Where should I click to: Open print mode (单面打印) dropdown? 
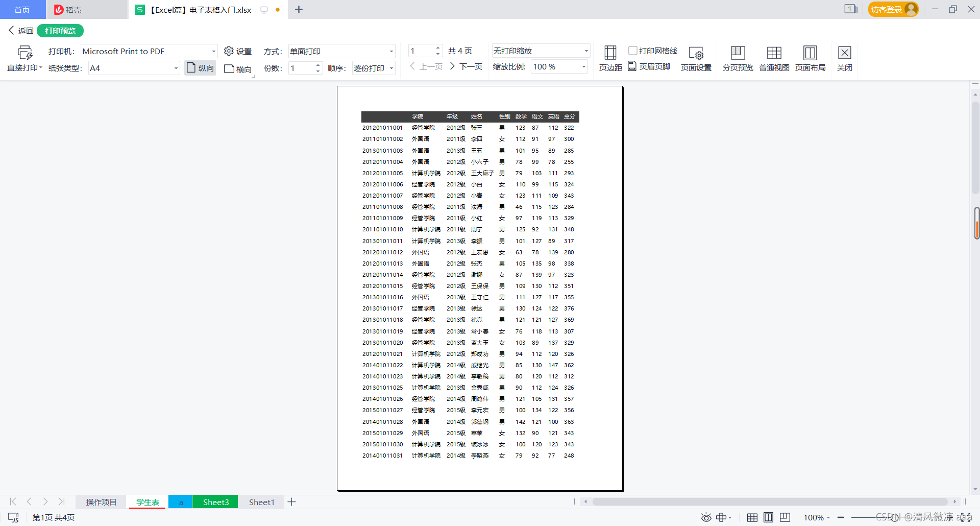pyautogui.click(x=391, y=51)
